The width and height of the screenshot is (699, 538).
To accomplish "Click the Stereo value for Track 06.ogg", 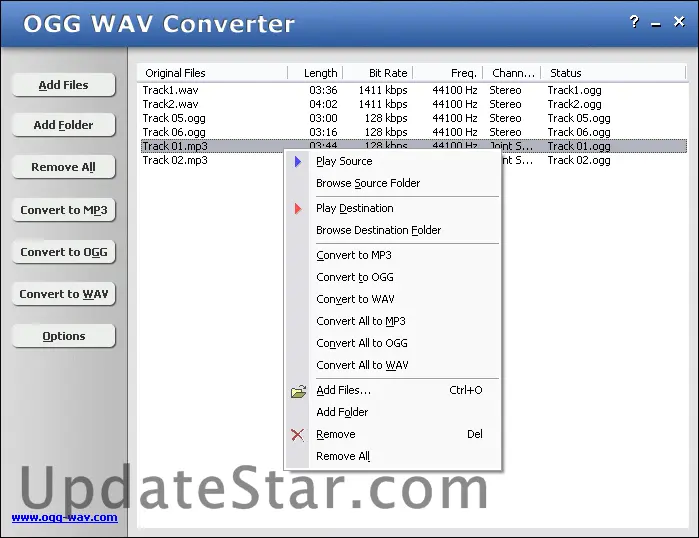I will pos(505,132).
